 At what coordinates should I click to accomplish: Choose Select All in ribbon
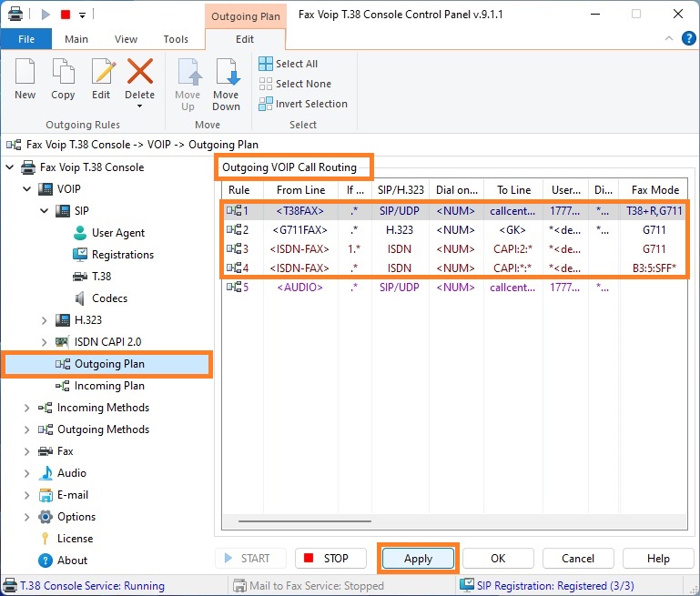tap(289, 64)
